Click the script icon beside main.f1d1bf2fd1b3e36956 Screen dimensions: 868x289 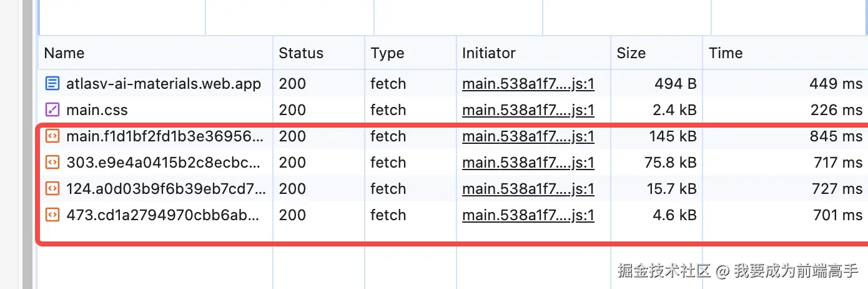click(x=53, y=136)
